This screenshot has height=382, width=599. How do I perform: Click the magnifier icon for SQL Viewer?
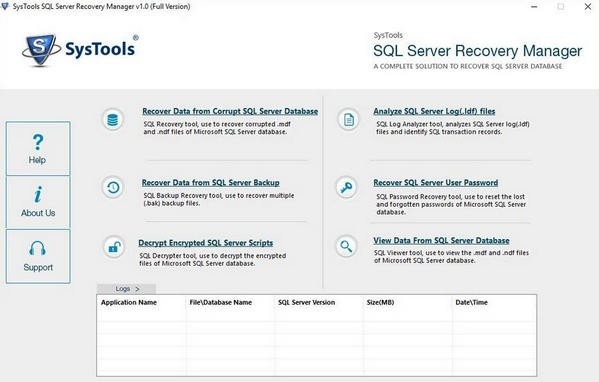click(346, 246)
